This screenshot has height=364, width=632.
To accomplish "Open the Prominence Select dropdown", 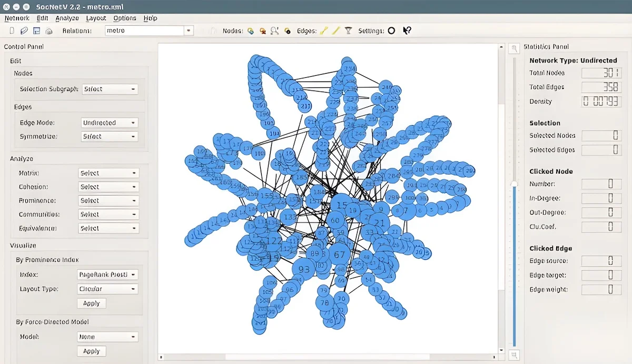I will coord(108,200).
